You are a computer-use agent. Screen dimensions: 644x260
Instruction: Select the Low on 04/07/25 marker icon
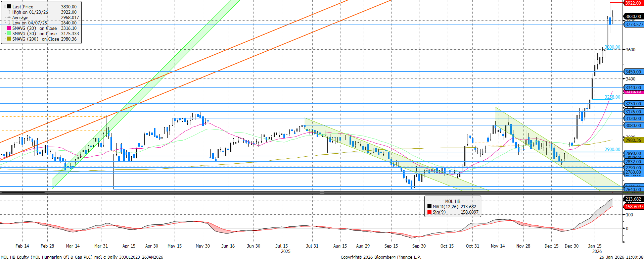[x=9, y=23]
